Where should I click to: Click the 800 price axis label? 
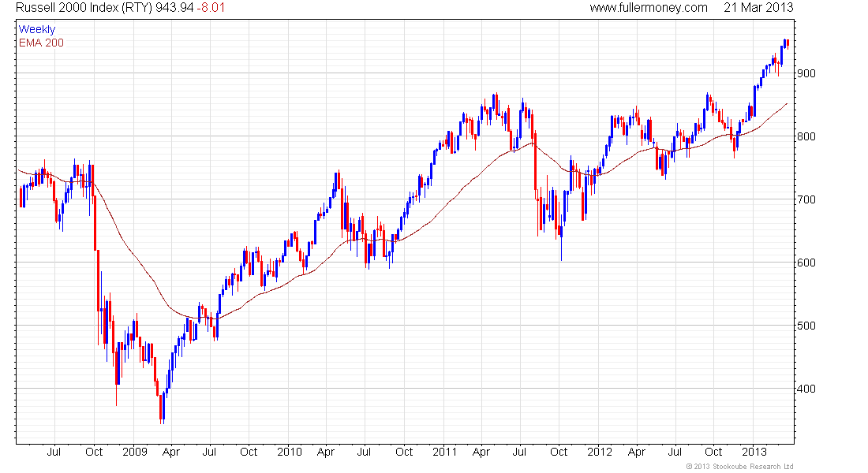click(806, 136)
